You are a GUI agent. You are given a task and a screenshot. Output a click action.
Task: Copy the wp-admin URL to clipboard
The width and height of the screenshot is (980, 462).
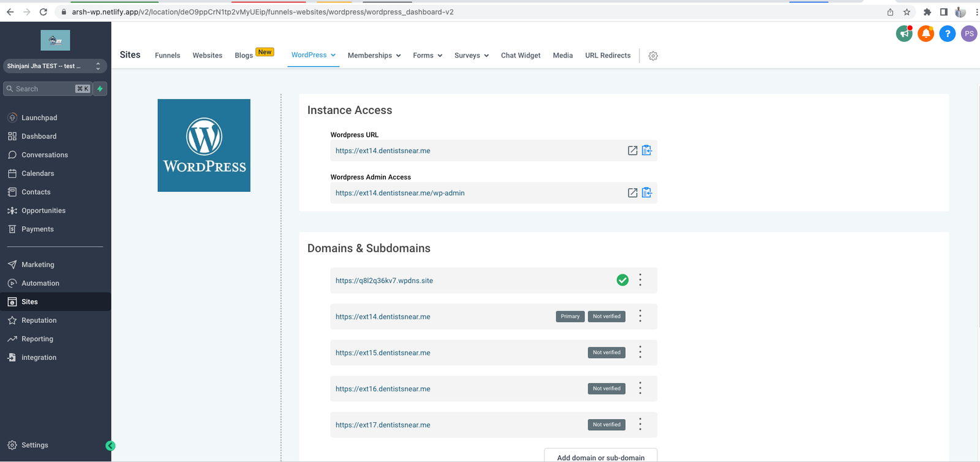647,193
